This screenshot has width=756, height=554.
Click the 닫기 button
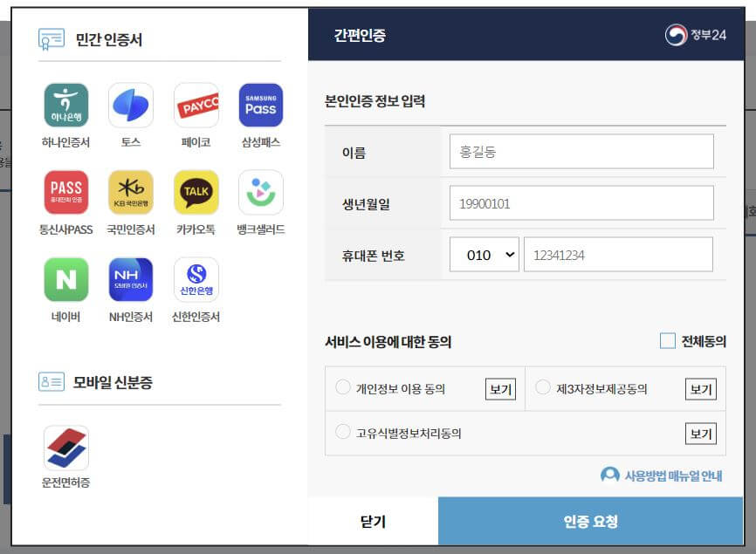point(373,521)
